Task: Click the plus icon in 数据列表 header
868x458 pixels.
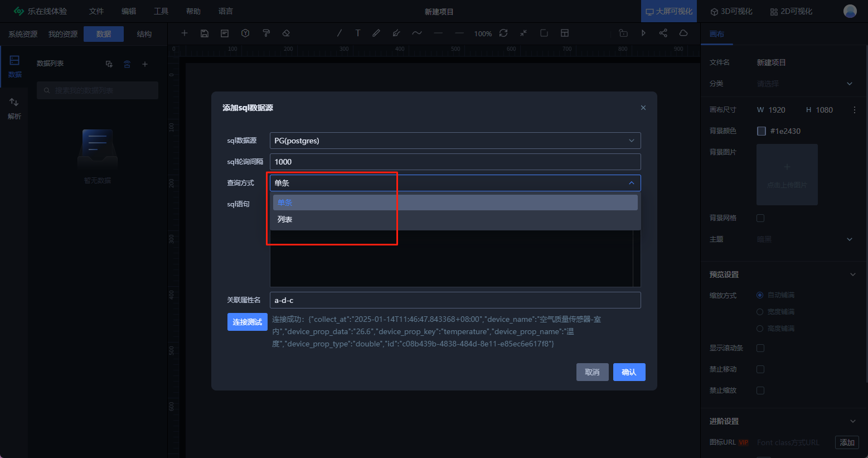Action: pos(145,64)
